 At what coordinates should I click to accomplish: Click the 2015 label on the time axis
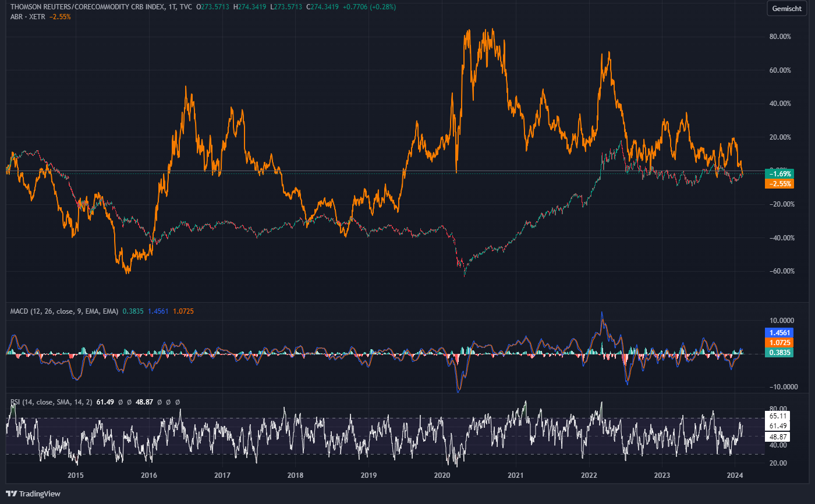pos(75,475)
